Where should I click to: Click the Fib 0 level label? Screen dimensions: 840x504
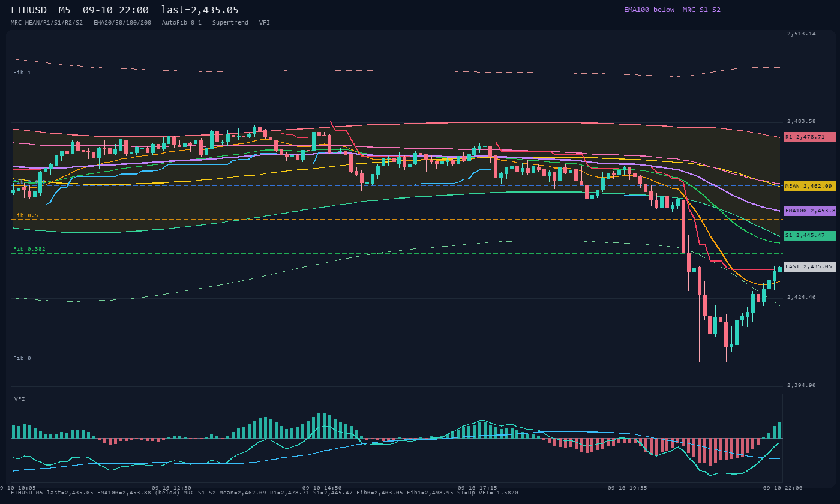(22, 358)
